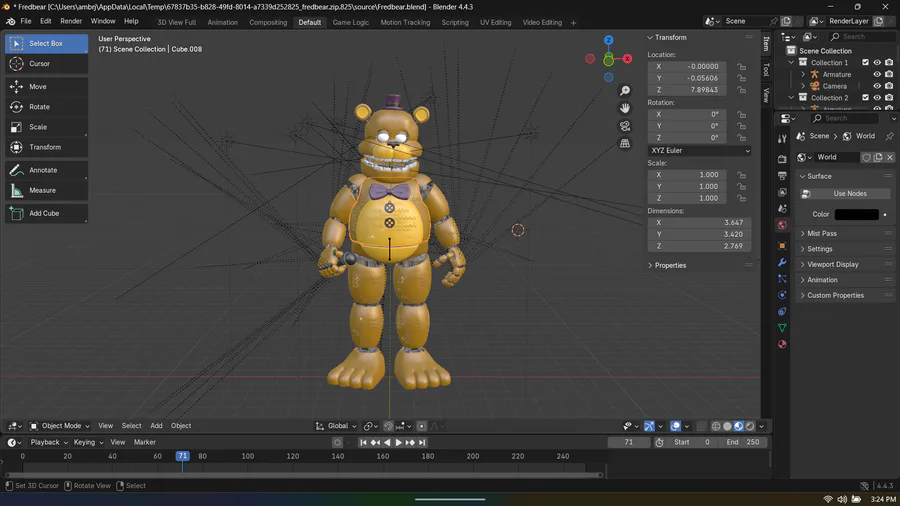
Task: Open Global transform orientation dropdown
Action: (336, 426)
